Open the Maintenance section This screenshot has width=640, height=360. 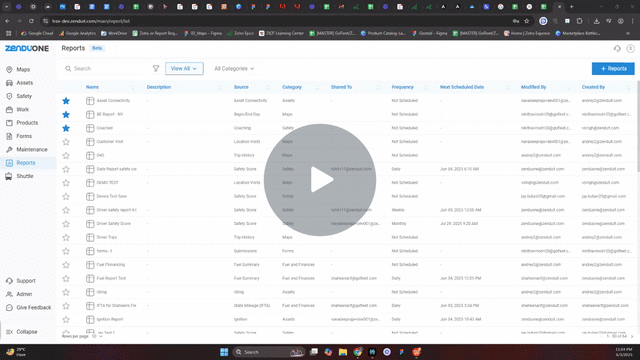coord(31,149)
